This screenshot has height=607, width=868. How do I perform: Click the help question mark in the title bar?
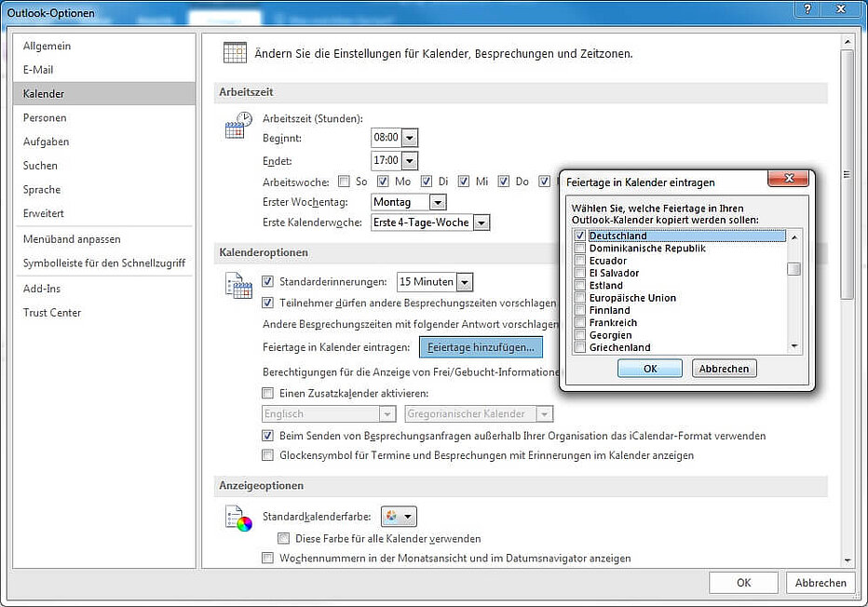click(x=807, y=8)
